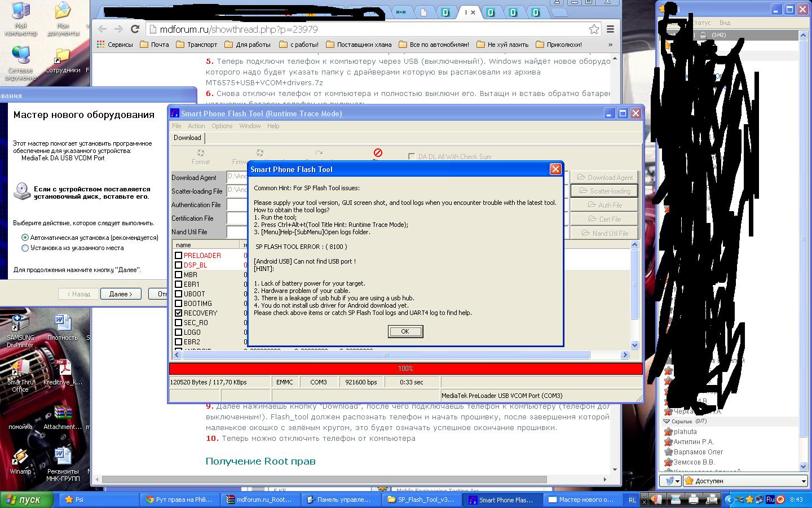This screenshot has width=812, height=508.
Task: Reload the mdforum.ru page in Chrome
Action: [135, 29]
